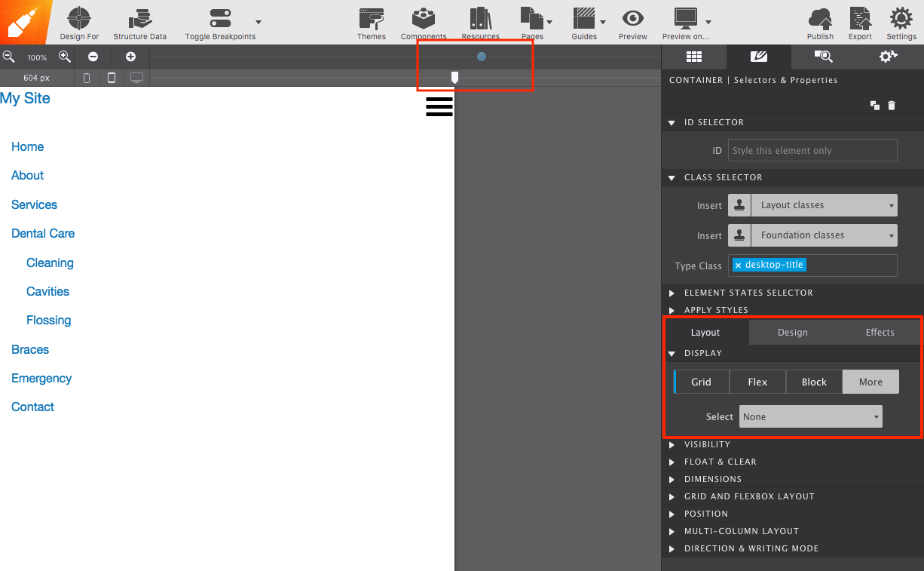The width and height of the screenshot is (924, 571).
Task: Export the project
Action: click(860, 18)
